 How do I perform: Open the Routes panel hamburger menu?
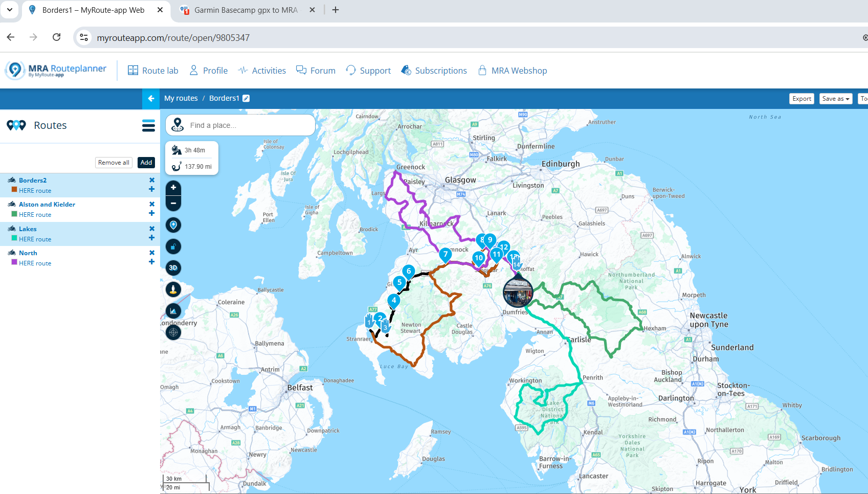point(148,125)
